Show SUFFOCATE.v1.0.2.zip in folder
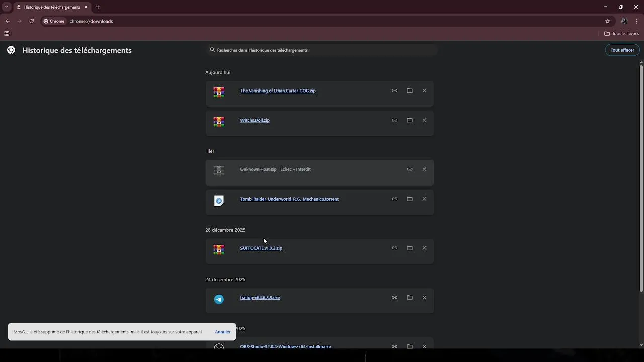 410,248
